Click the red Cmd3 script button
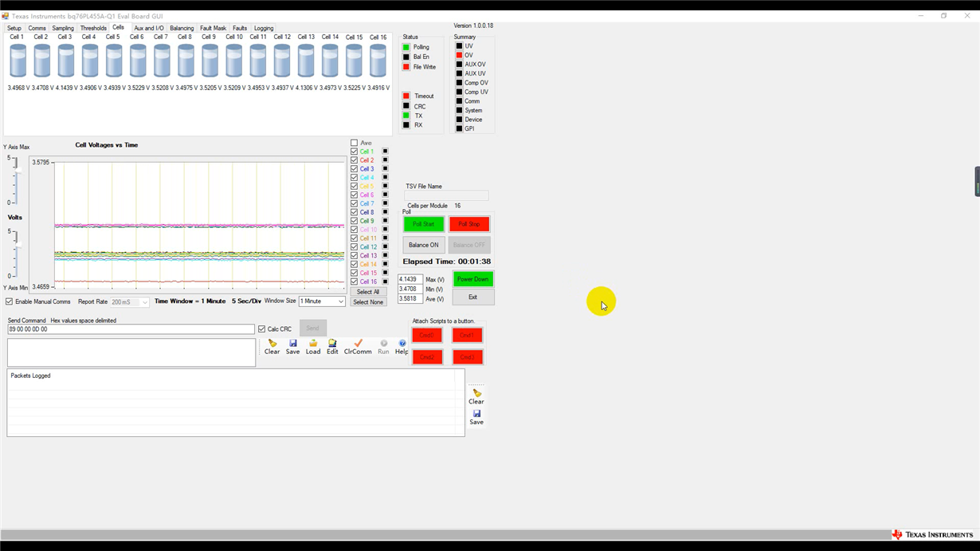The width and height of the screenshot is (980, 551). pyautogui.click(x=467, y=357)
